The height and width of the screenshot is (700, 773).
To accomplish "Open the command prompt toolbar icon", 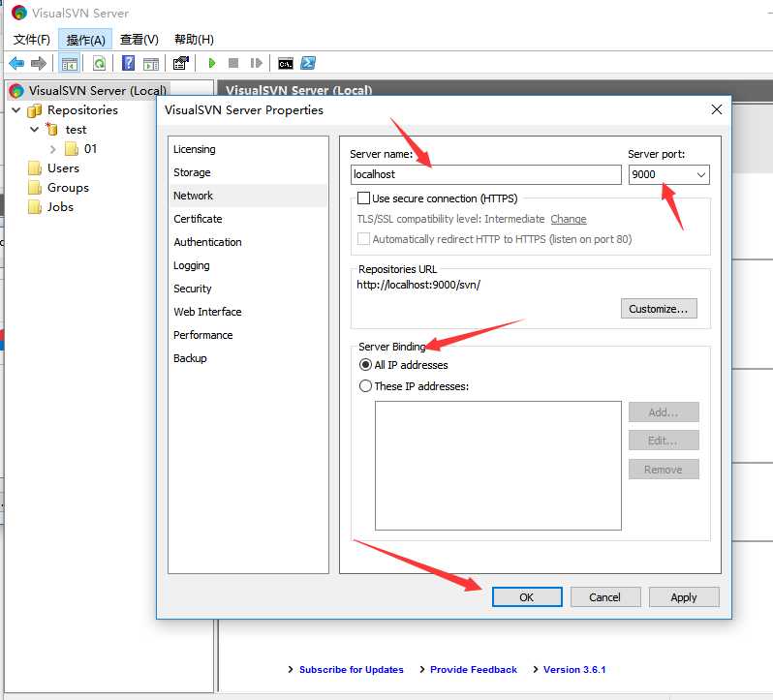I will tap(286, 64).
